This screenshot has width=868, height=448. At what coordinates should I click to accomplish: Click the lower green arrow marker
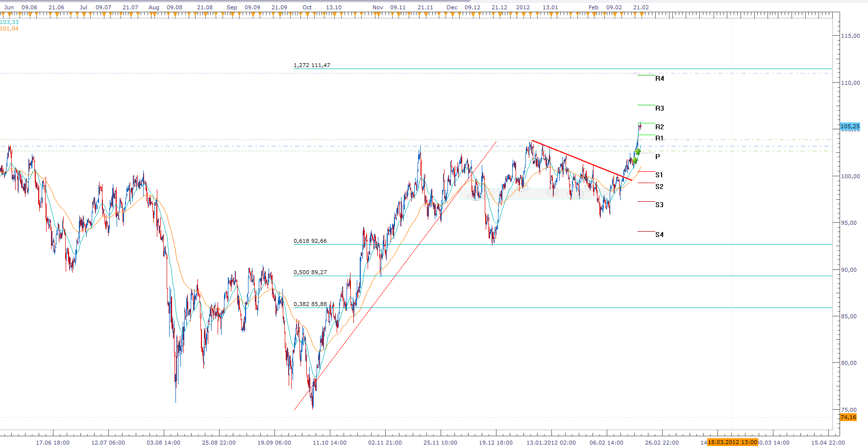(635, 161)
